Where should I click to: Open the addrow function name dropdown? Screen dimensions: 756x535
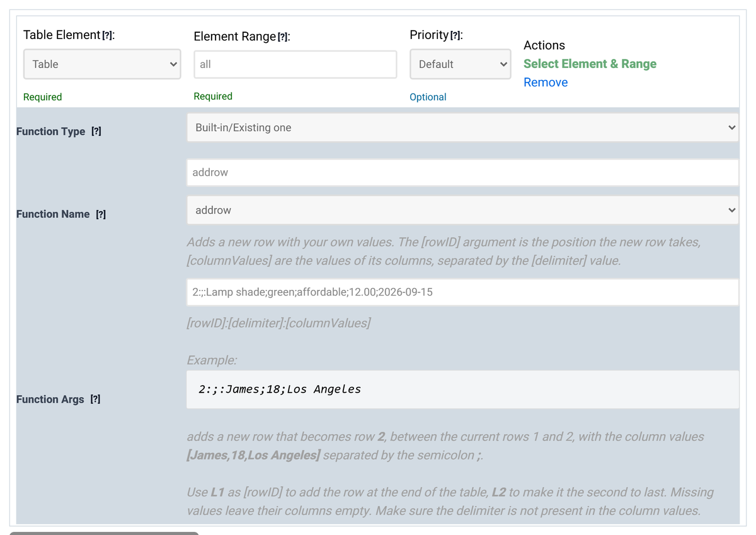(x=462, y=210)
